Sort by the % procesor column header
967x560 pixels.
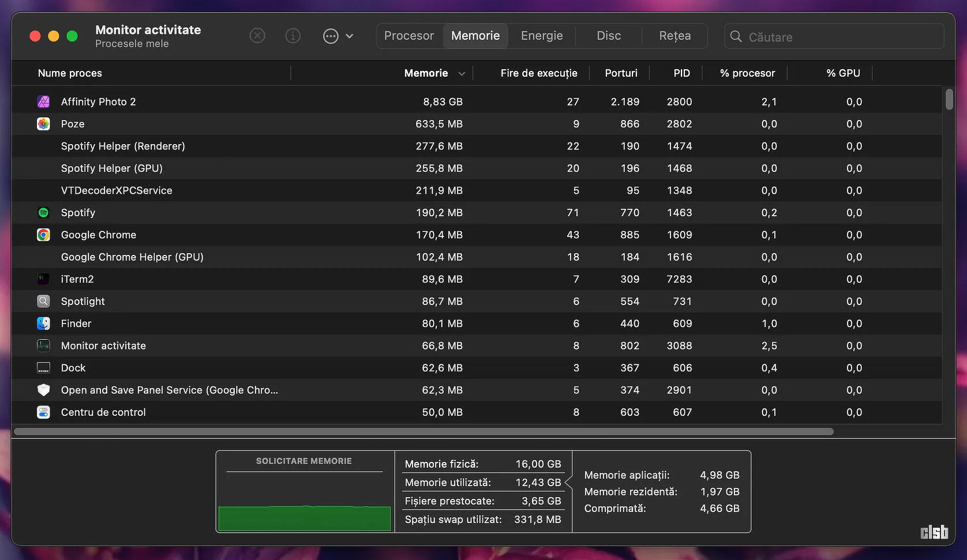click(x=747, y=73)
